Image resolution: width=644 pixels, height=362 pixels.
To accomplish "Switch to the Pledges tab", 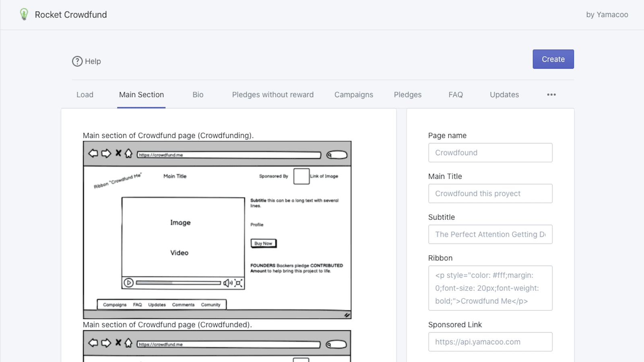I will point(407,95).
